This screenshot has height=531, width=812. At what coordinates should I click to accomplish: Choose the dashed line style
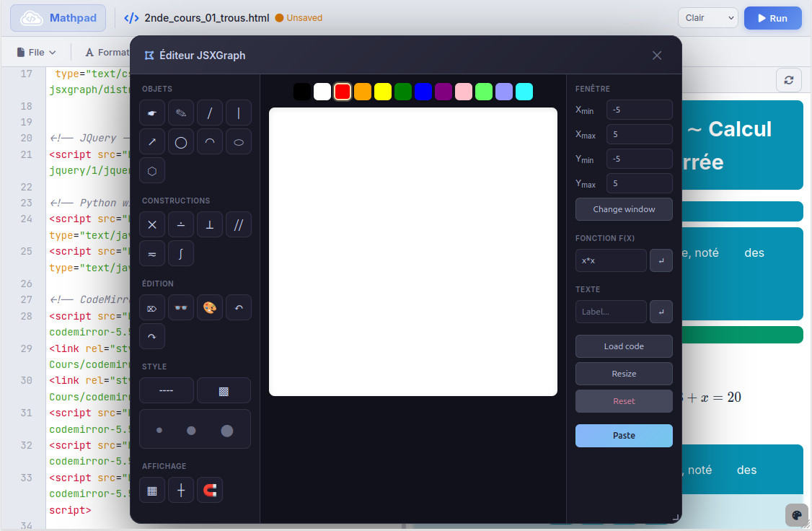(x=166, y=390)
